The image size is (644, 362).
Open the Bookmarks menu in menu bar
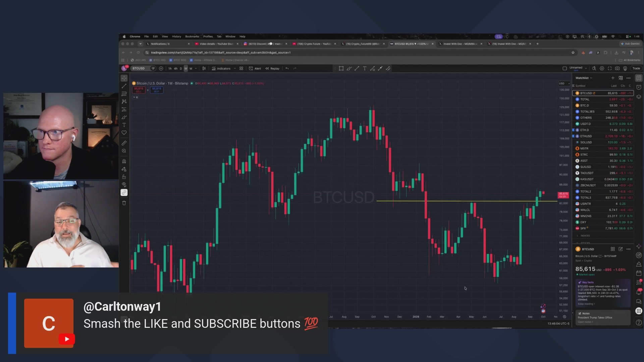192,37
